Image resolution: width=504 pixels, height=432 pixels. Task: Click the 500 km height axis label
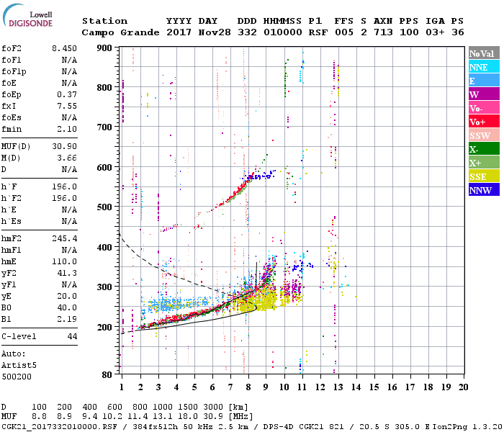(104, 207)
